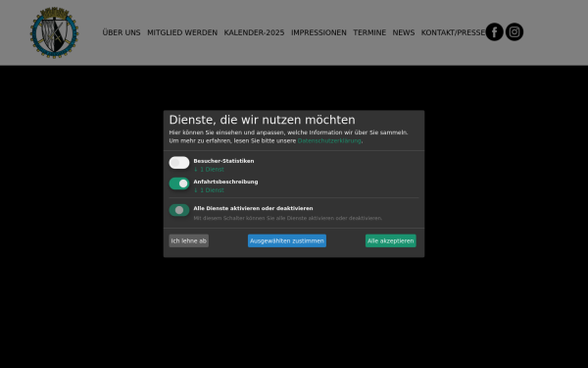588x368 pixels.
Task: Open the NEWS menu item
Action: click(x=404, y=32)
